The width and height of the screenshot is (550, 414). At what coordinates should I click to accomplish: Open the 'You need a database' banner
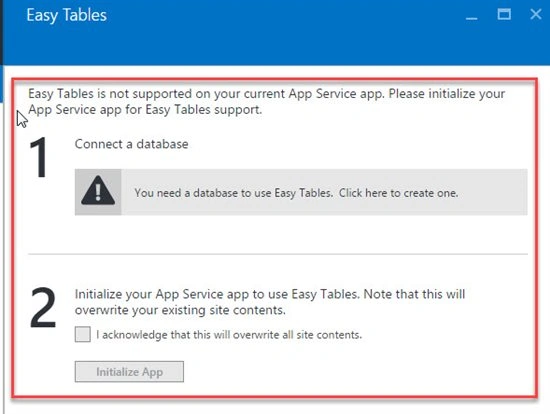click(301, 192)
